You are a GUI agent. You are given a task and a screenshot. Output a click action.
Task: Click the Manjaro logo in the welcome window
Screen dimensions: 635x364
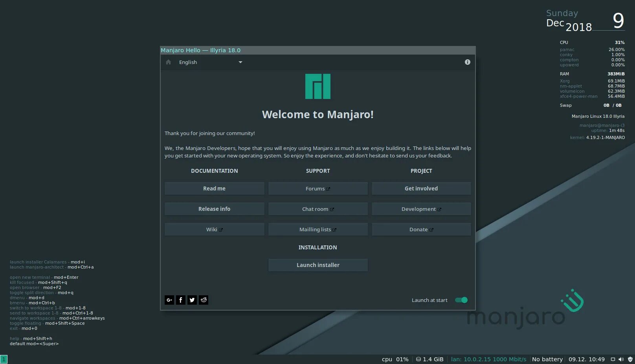click(x=318, y=86)
